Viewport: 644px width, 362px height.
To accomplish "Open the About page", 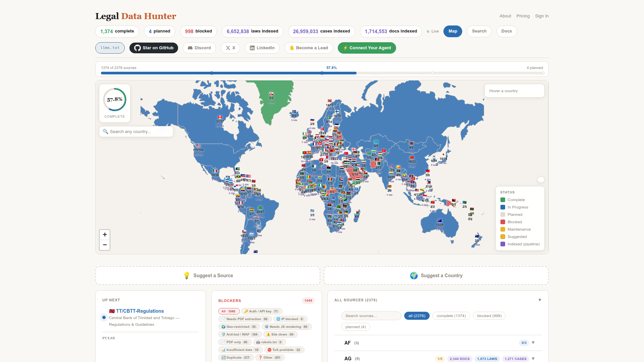I will pos(505,16).
